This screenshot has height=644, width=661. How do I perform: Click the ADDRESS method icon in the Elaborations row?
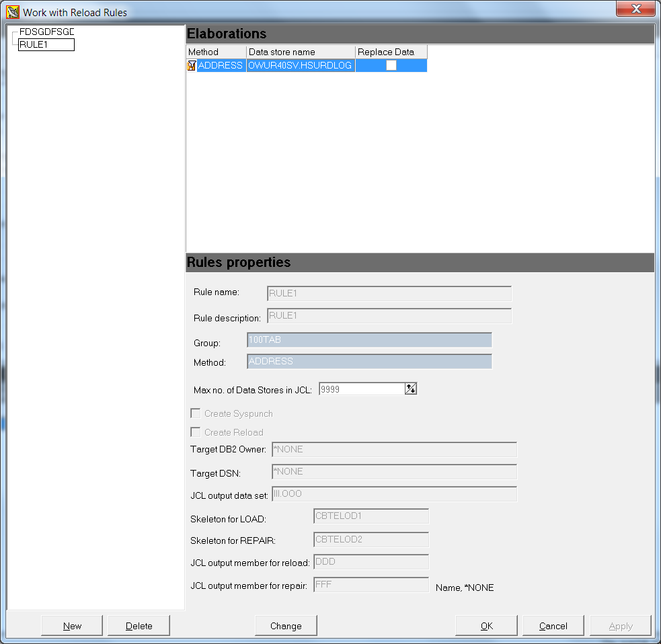(x=192, y=65)
